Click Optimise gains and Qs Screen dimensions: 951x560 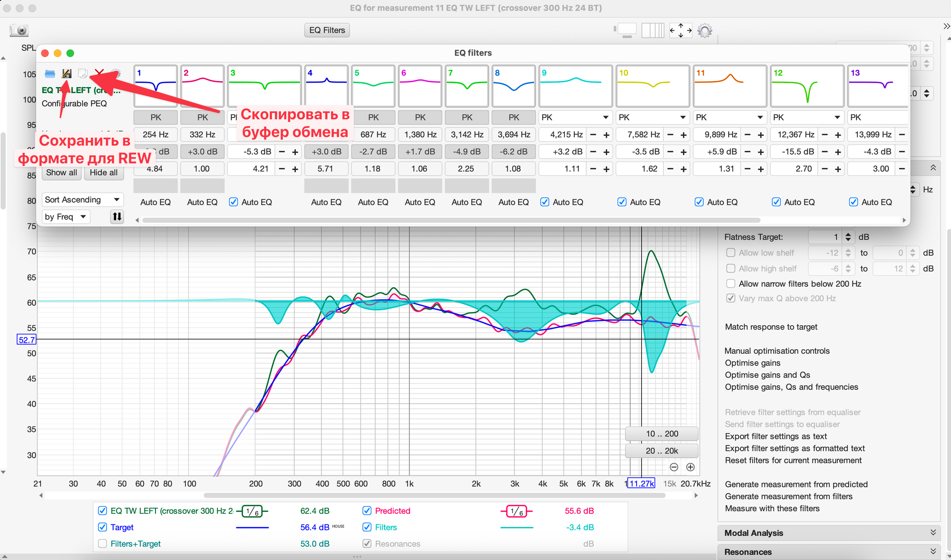[x=767, y=375]
